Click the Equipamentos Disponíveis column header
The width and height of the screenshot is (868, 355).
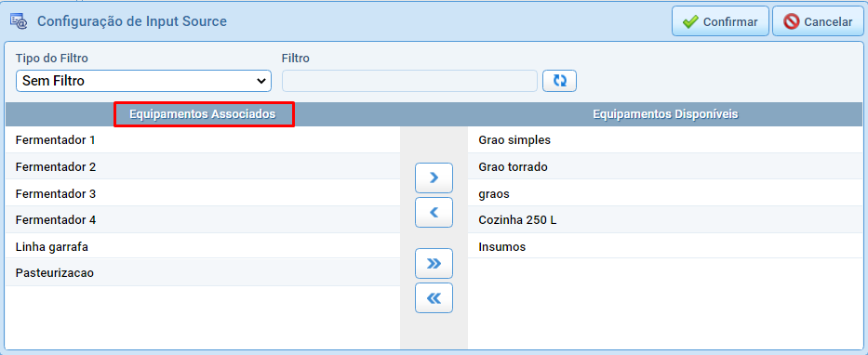coord(665,114)
